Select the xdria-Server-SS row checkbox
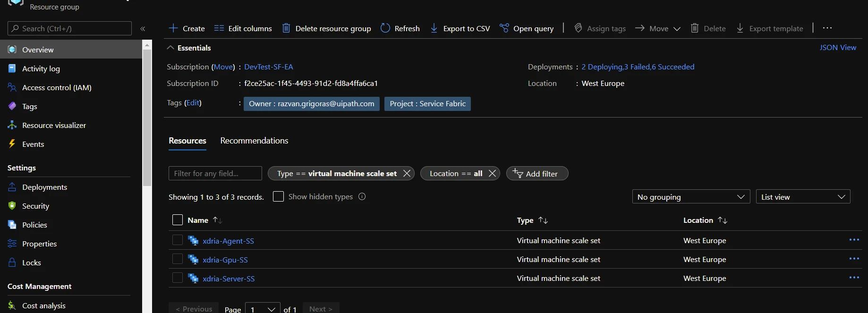The image size is (868, 313). (x=178, y=278)
